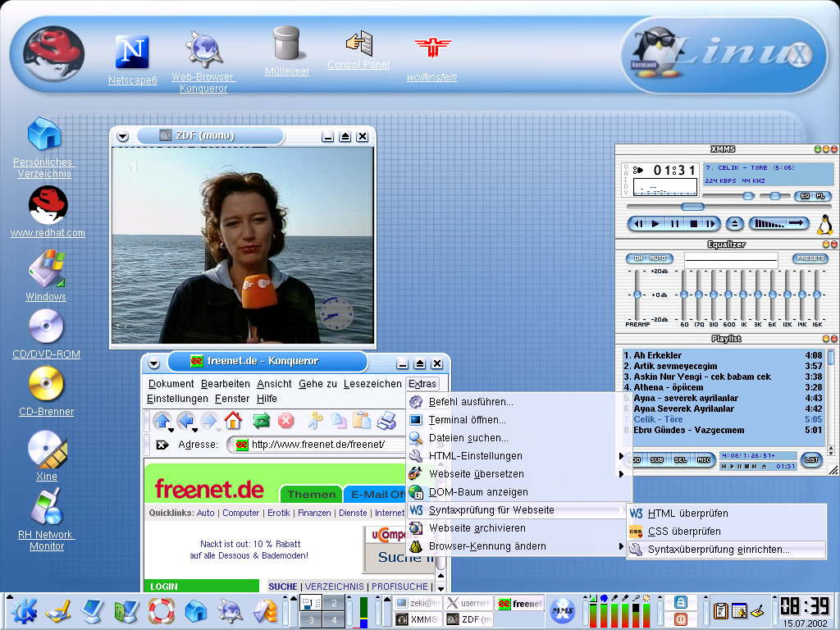The width and height of the screenshot is (840, 630).
Task: Open the Dokument menu in Konqueror
Action: coord(171,384)
